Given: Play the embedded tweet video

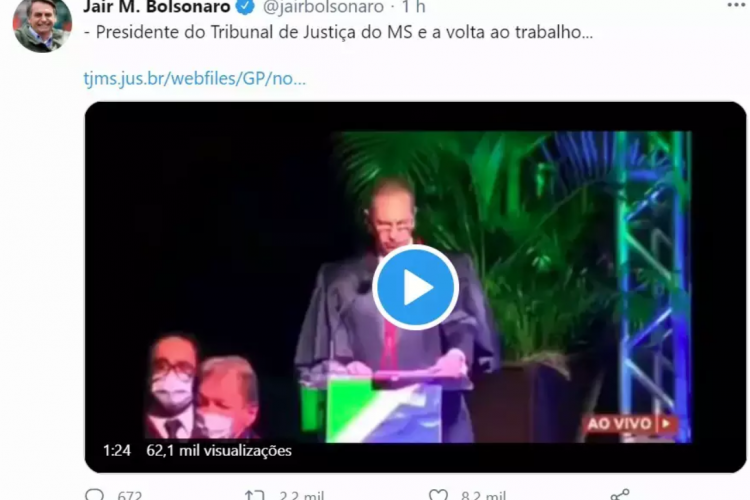Looking at the screenshot, I should point(415,287).
